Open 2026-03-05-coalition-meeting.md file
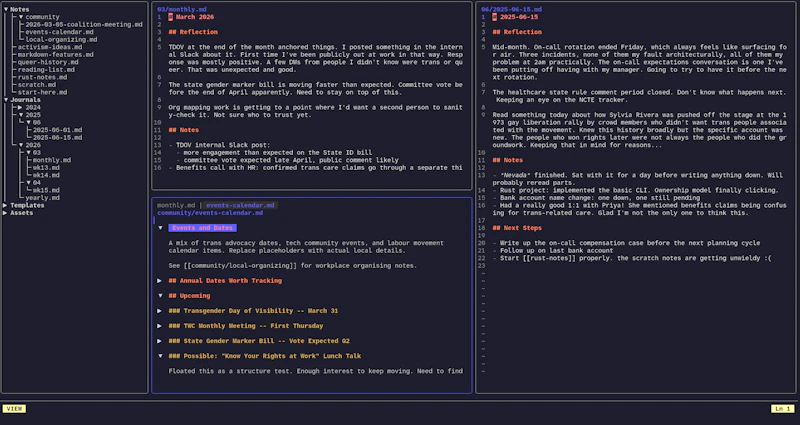Viewport: 800px width, 425px height. pyautogui.click(x=84, y=24)
